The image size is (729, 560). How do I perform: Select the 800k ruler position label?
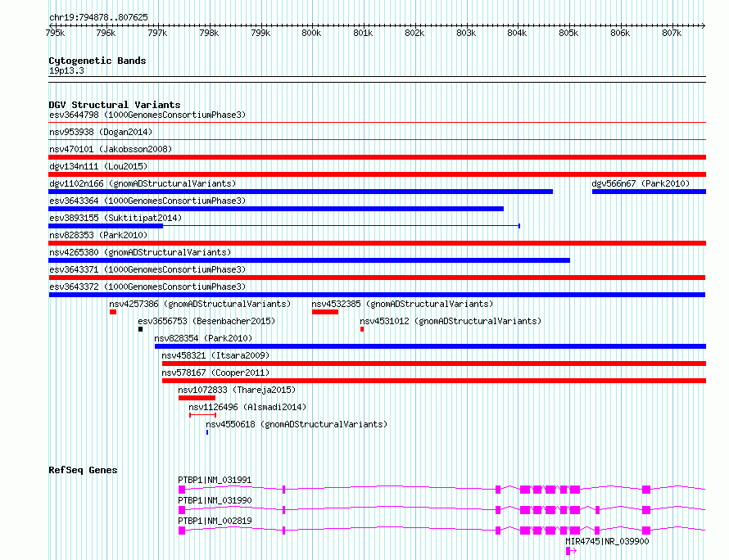311,33
